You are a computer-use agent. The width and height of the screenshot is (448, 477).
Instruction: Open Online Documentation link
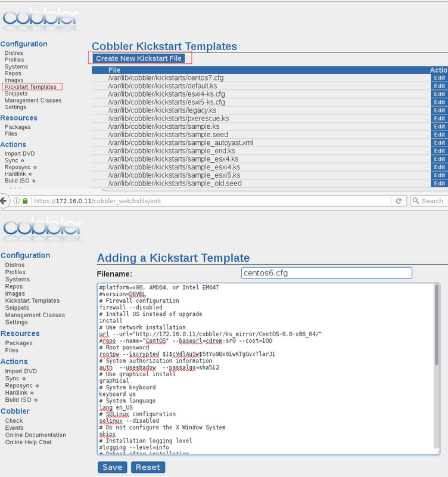coord(36,435)
